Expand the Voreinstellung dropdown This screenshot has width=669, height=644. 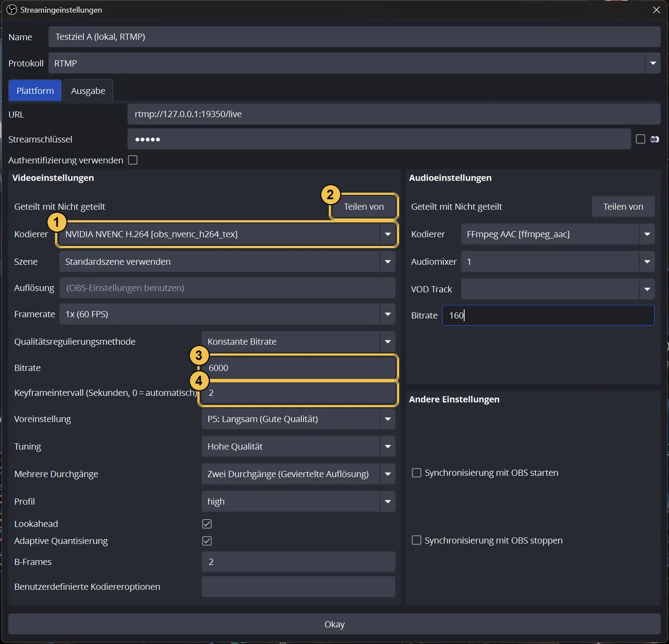click(298, 419)
